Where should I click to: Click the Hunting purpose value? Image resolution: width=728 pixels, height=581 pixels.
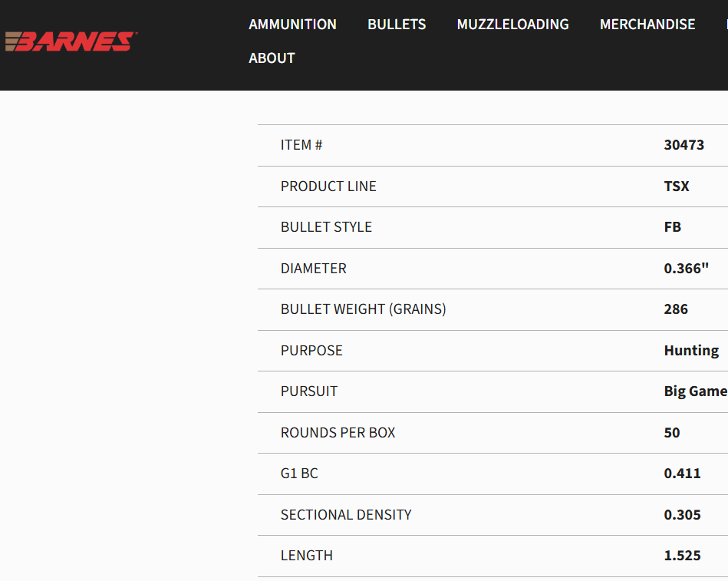(x=691, y=351)
